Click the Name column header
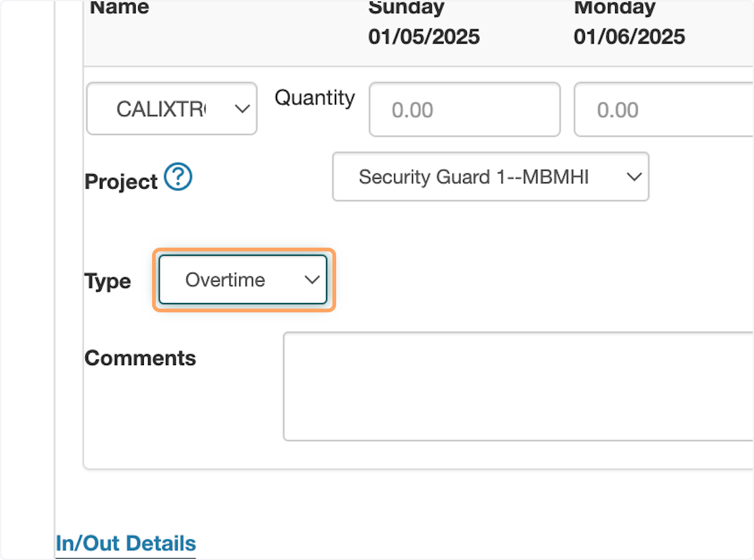Screen dimensions: 754x560 click(x=119, y=8)
